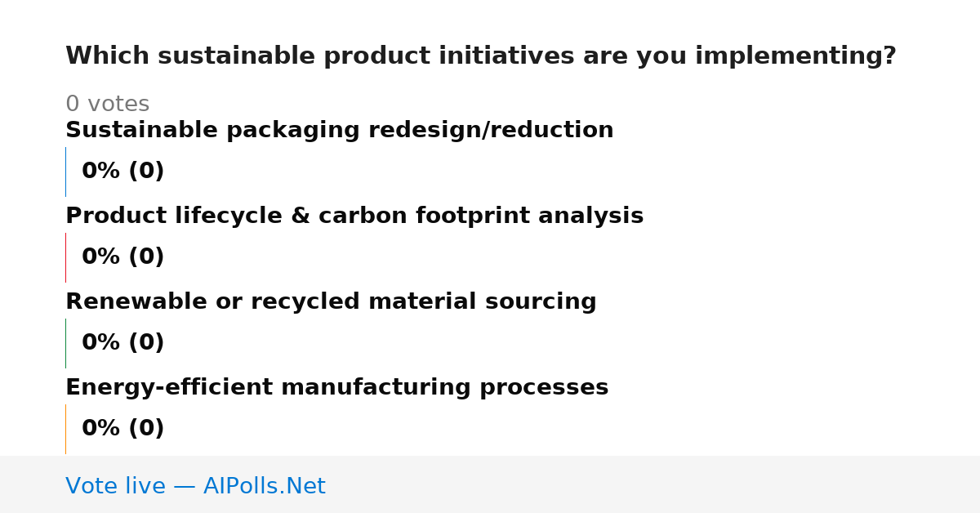980x513 pixels.
Task: Click the blue bar for sustainable packaging
Action: click(x=65, y=172)
